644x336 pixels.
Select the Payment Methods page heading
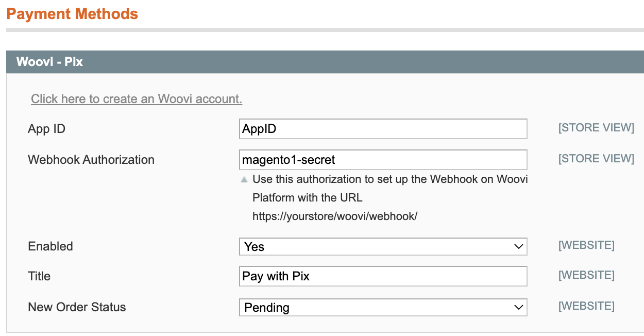point(72,14)
